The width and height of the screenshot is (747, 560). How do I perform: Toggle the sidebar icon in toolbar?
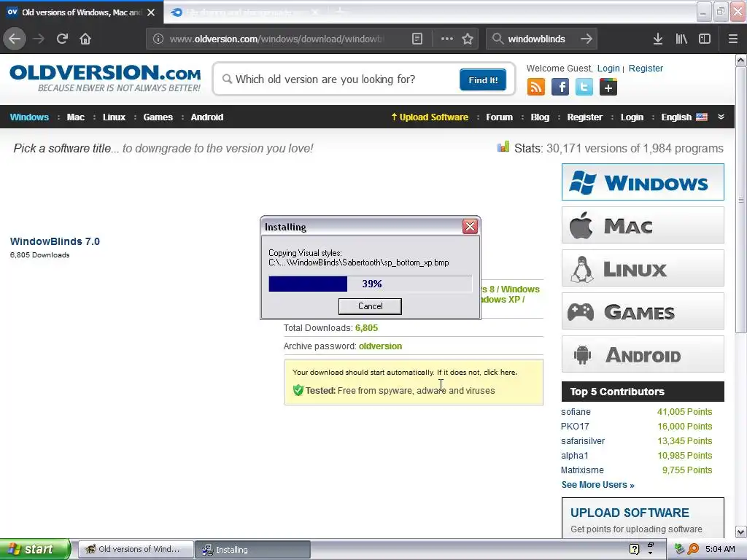click(705, 39)
